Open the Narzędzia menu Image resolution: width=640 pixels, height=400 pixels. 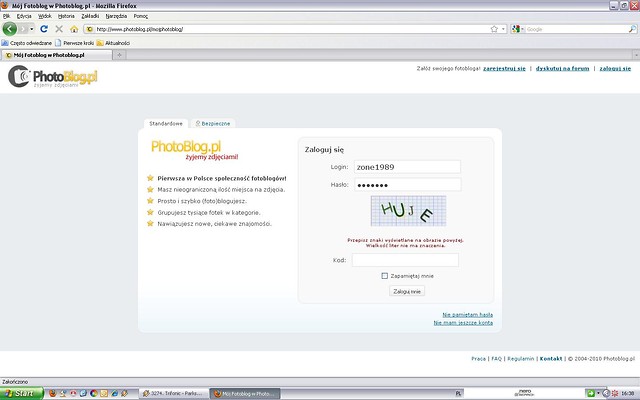click(x=116, y=16)
